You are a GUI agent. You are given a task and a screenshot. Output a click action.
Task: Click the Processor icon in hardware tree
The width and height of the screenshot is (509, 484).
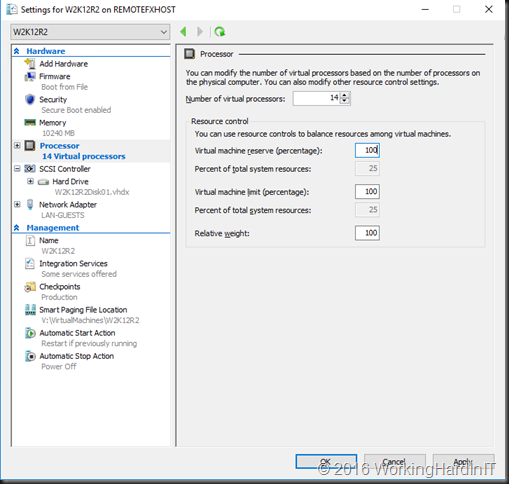click(x=30, y=146)
